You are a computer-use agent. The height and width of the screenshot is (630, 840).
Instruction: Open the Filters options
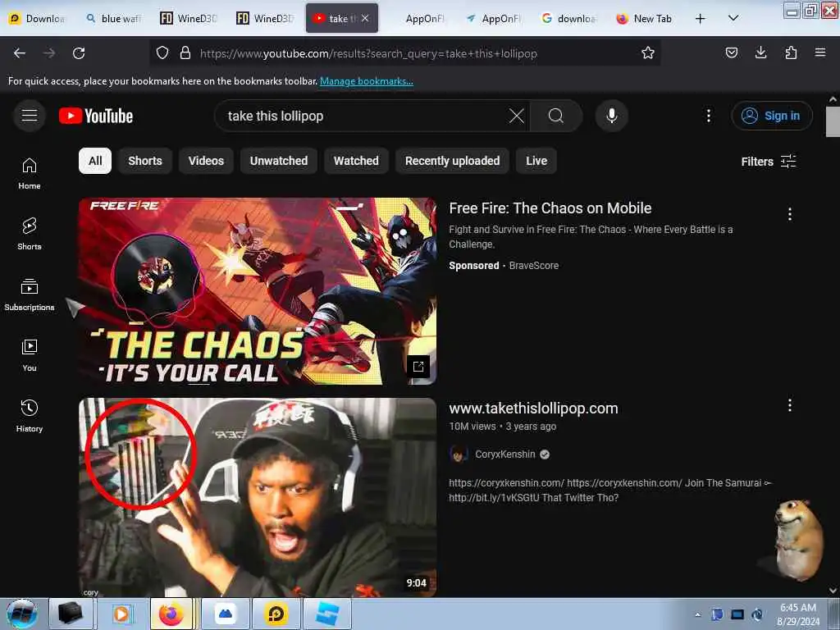769,162
